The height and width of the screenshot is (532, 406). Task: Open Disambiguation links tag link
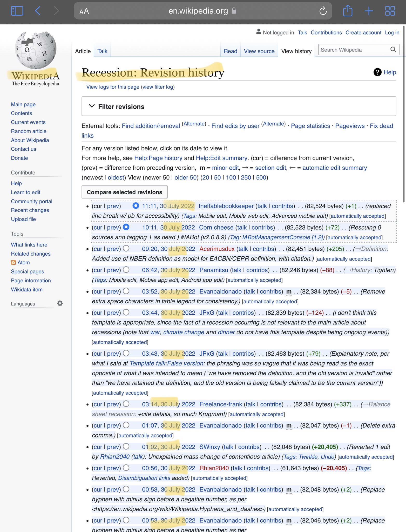click(x=144, y=478)
